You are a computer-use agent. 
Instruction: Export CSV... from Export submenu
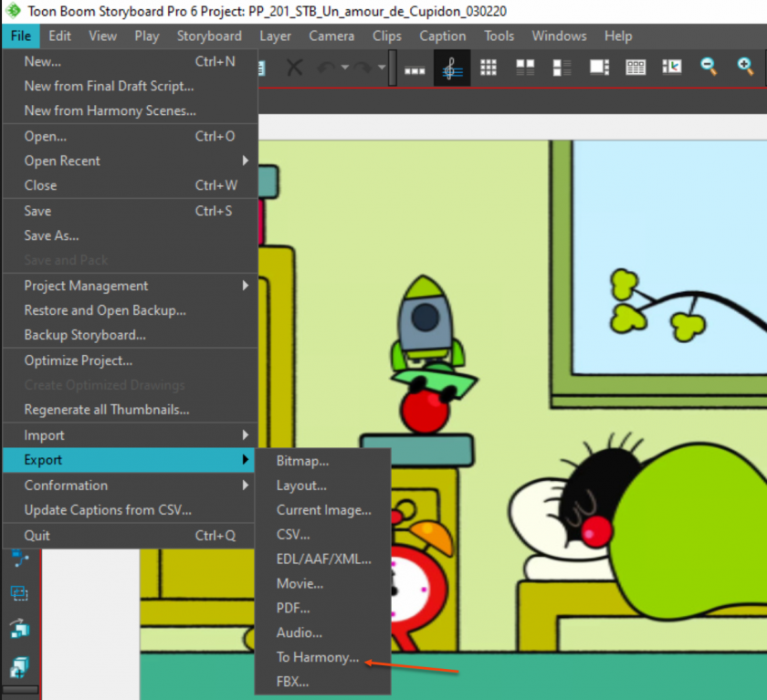[323, 534]
